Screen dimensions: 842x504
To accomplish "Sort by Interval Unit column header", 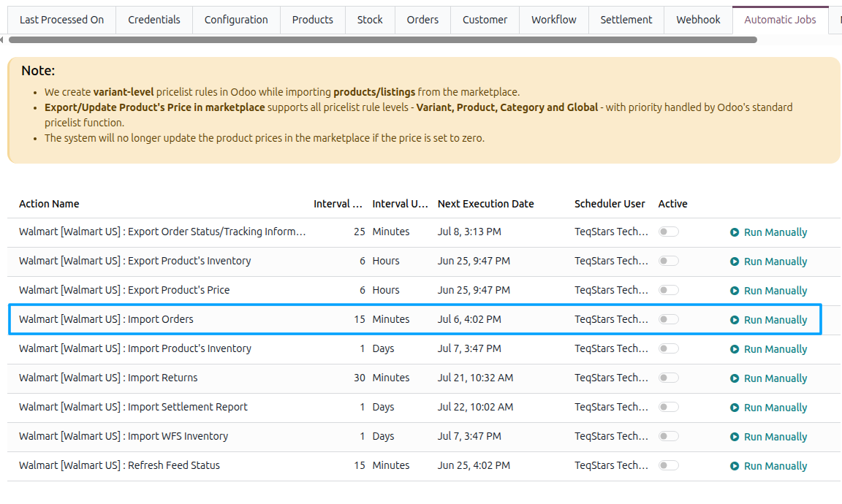I will (x=400, y=204).
